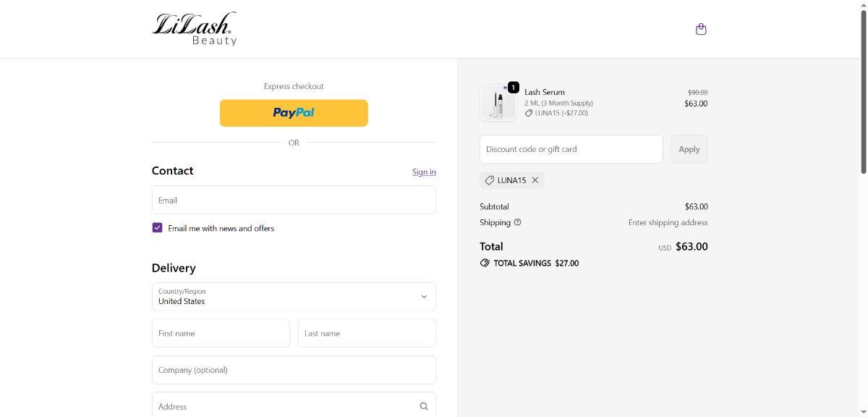
Task: Click the address search magnifier icon
Action: pos(424,406)
